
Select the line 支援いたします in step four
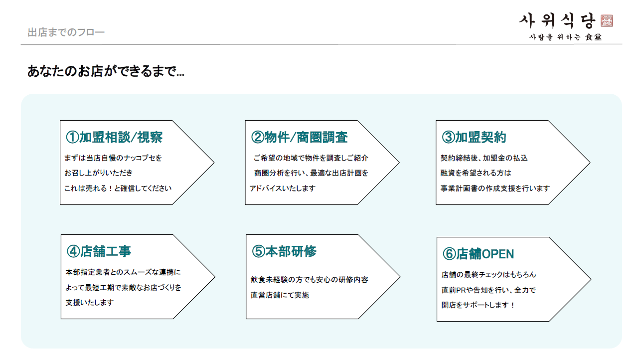point(90,302)
